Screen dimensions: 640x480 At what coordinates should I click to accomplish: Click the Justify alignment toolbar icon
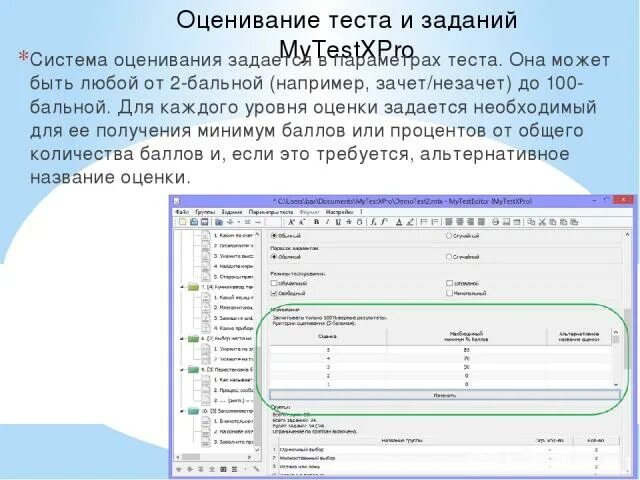(481, 222)
